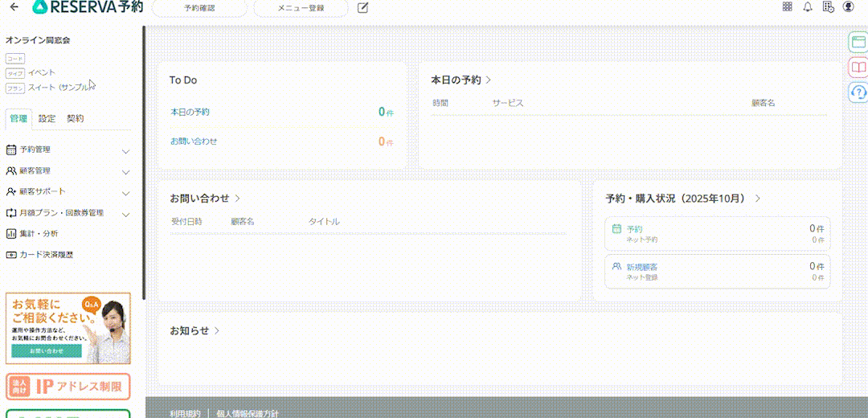Image resolution: width=868 pixels, height=418 pixels.
Task: Open the notifications bell icon
Action: click(808, 6)
